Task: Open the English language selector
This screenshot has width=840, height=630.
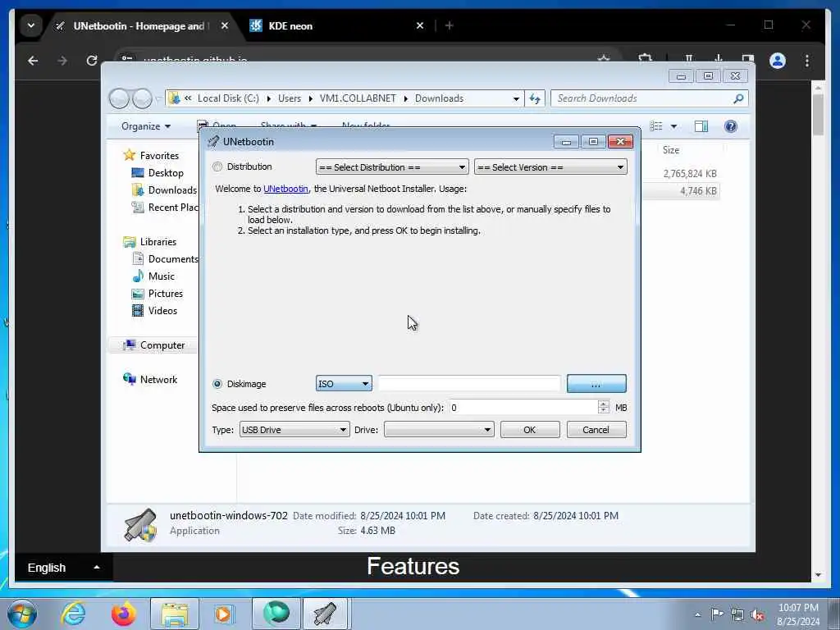Action: coord(64,568)
